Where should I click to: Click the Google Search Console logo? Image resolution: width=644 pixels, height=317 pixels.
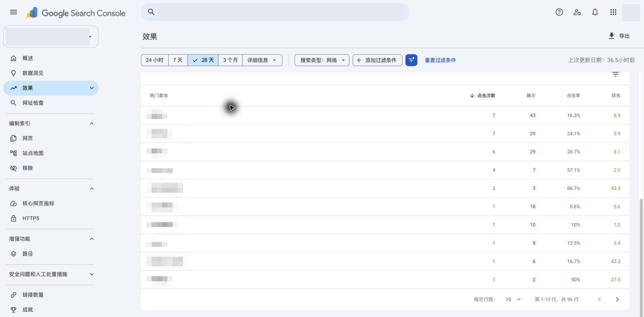tap(76, 13)
